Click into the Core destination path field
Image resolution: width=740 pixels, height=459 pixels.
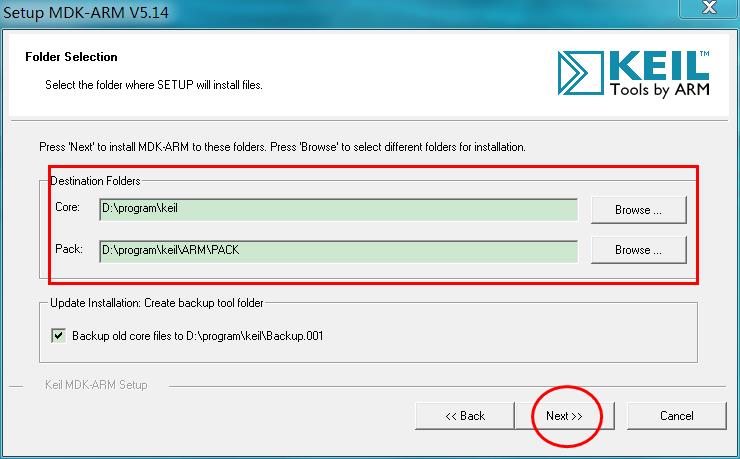pyautogui.click(x=338, y=209)
